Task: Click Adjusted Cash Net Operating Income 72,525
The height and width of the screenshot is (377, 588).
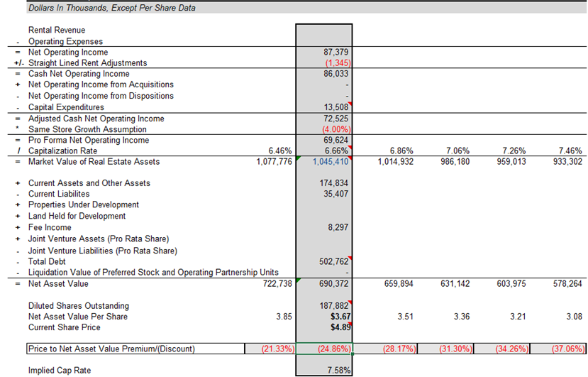Action: (x=335, y=119)
